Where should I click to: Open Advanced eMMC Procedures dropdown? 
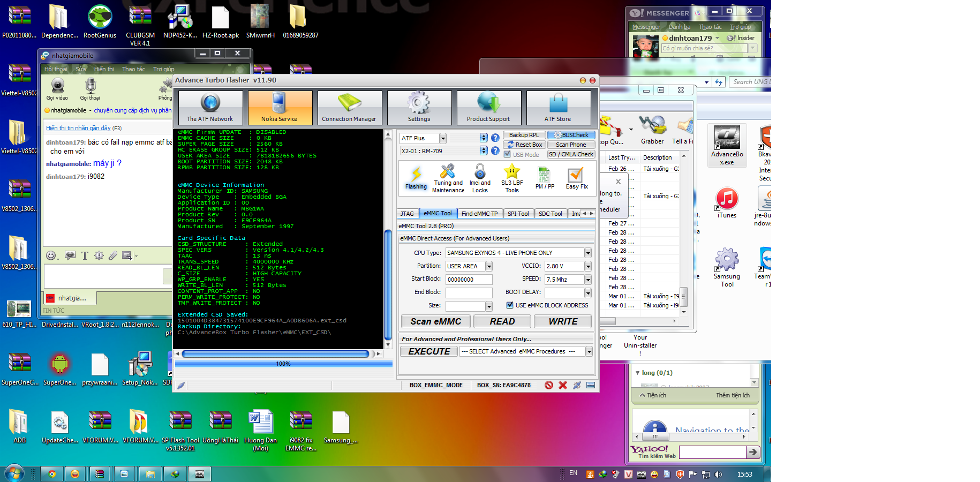pyautogui.click(x=589, y=351)
